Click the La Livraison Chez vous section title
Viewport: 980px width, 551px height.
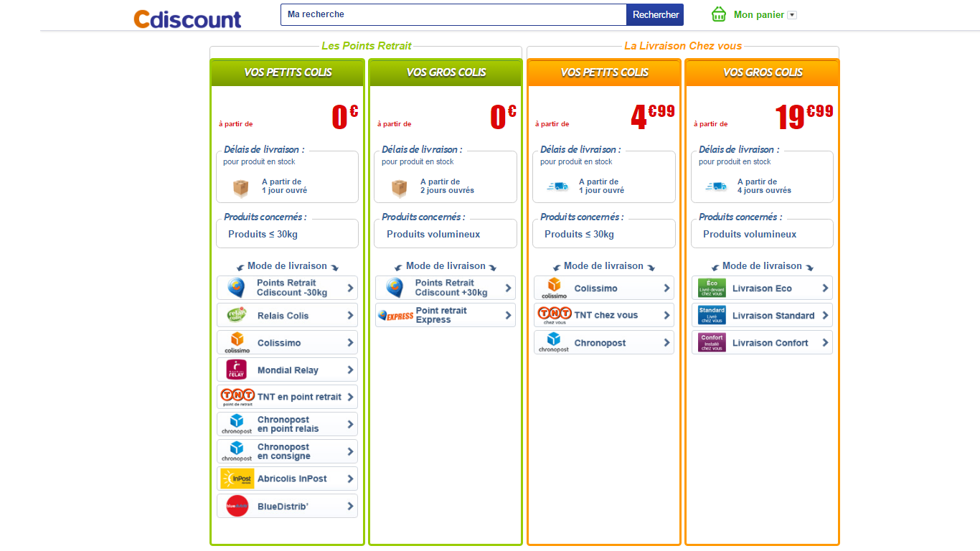point(683,46)
